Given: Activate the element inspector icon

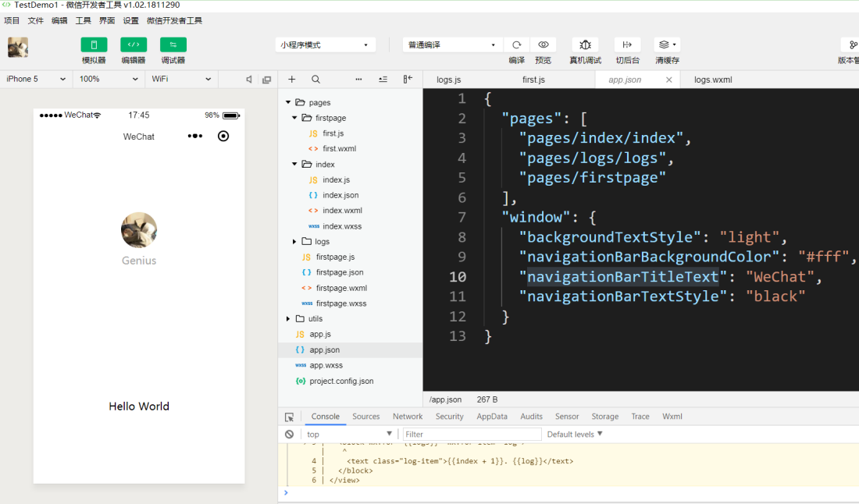Looking at the screenshot, I should tap(290, 417).
